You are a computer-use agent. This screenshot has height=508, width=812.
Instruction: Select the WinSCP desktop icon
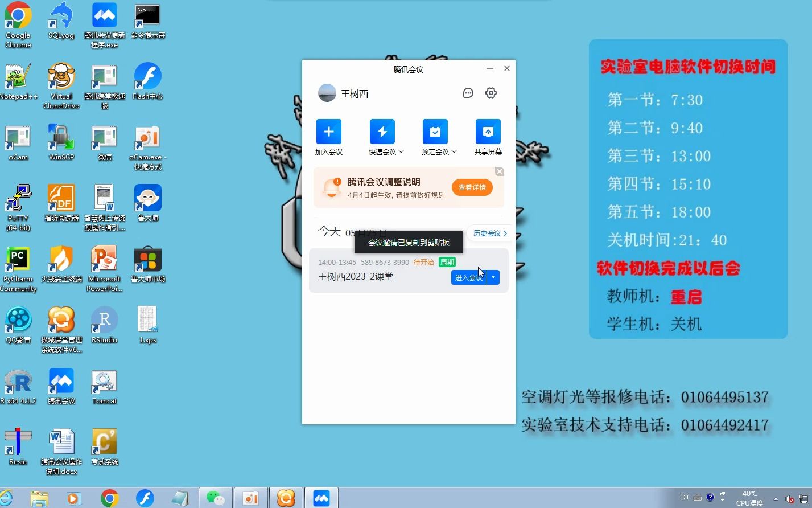coord(61,142)
